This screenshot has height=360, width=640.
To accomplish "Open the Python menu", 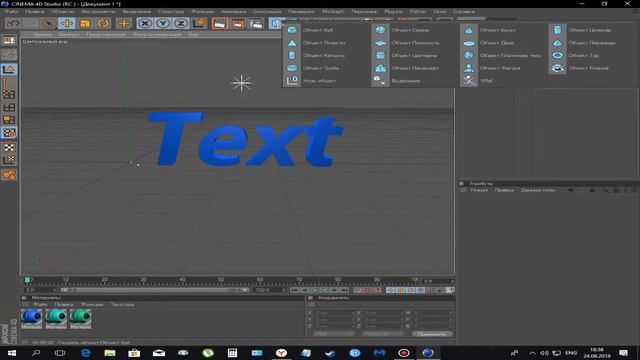I will coord(418,11).
